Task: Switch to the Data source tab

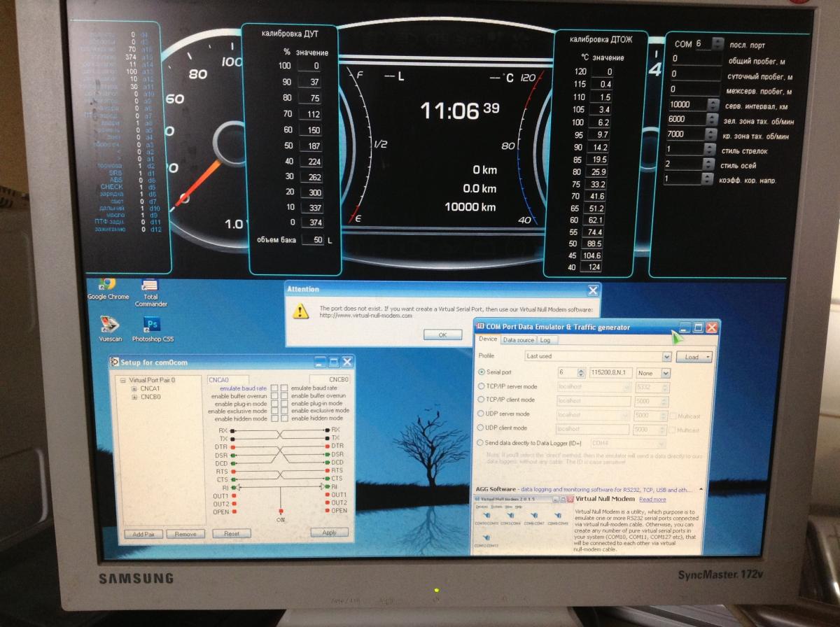Action: click(519, 340)
